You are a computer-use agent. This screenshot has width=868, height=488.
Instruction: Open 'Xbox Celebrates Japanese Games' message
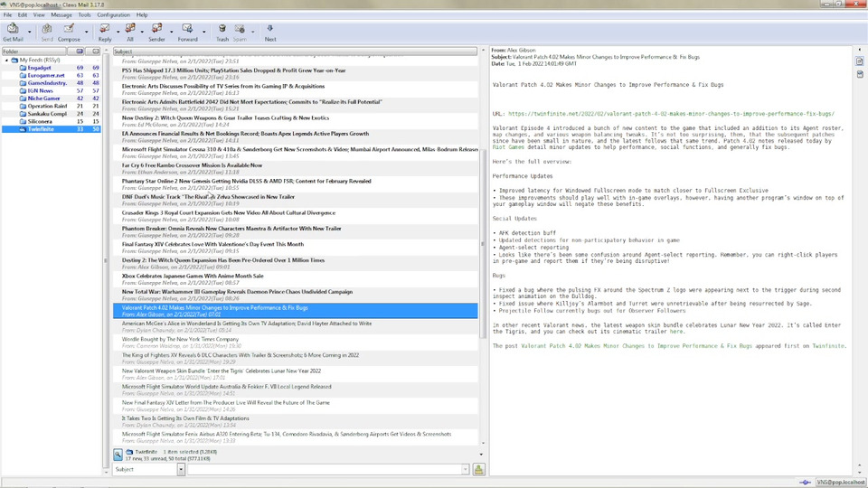[296, 279]
